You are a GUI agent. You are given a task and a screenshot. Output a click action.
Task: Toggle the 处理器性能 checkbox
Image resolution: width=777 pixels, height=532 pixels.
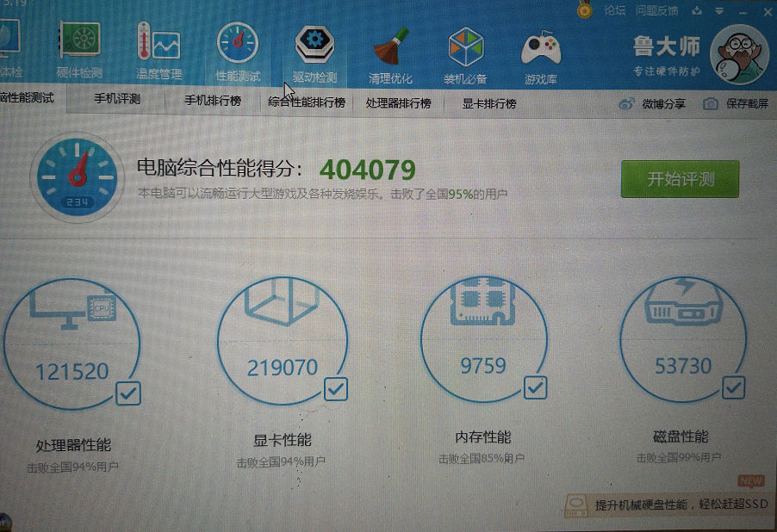click(128, 393)
